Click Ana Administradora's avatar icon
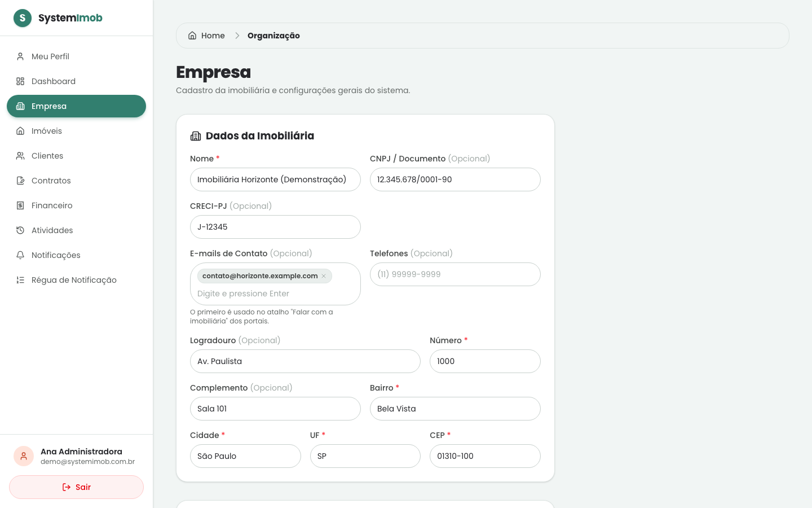This screenshot has width=812, height=508. 24,456
